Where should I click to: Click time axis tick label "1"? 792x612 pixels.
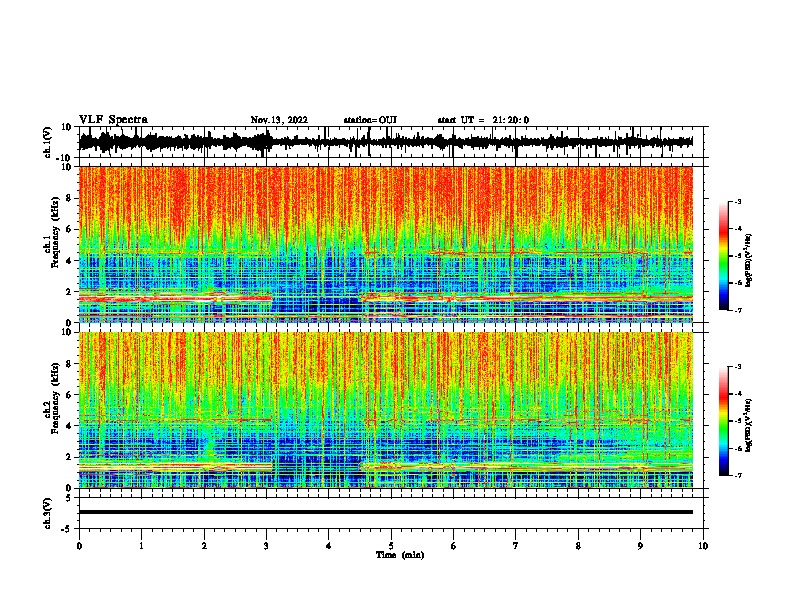[x=141, y=546]
